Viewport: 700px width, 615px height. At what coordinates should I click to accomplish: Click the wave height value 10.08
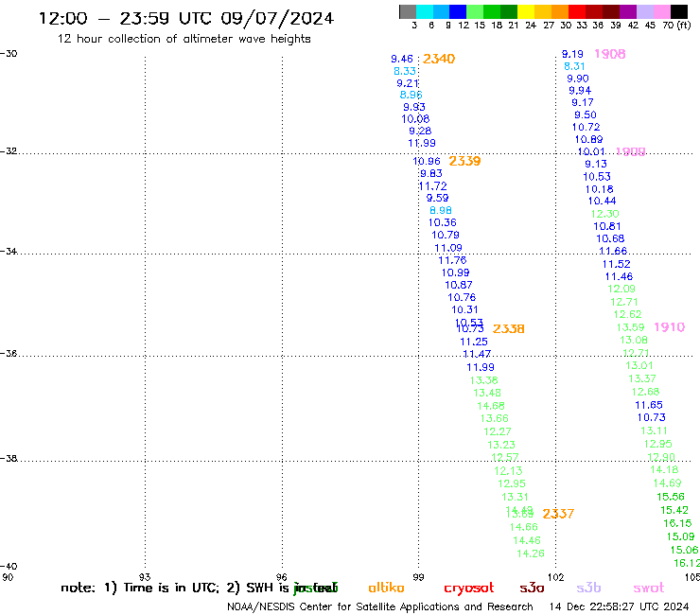(x=415, y=119)
